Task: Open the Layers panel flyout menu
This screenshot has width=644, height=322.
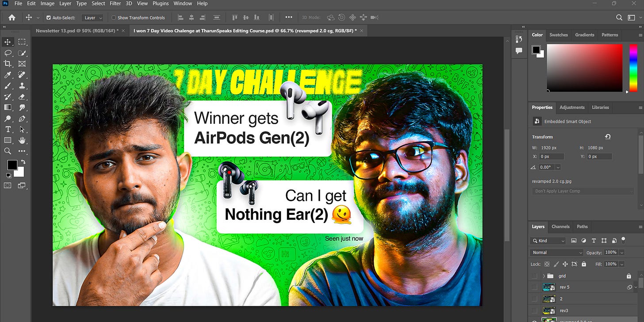Action: point(640,227)
